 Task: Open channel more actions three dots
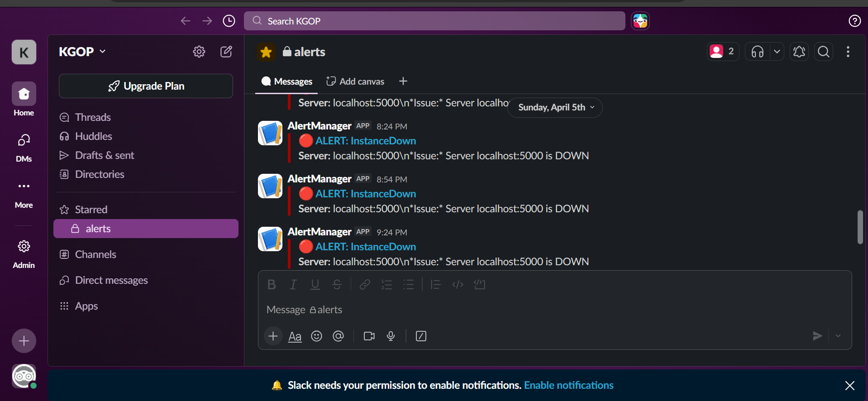tap(848, 52)
